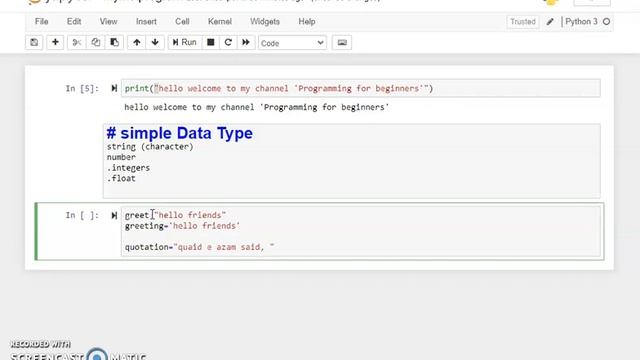Click the kernel idle circle indicator
Image resolution: width=640 pixels, height=360 pixels.
607,22
